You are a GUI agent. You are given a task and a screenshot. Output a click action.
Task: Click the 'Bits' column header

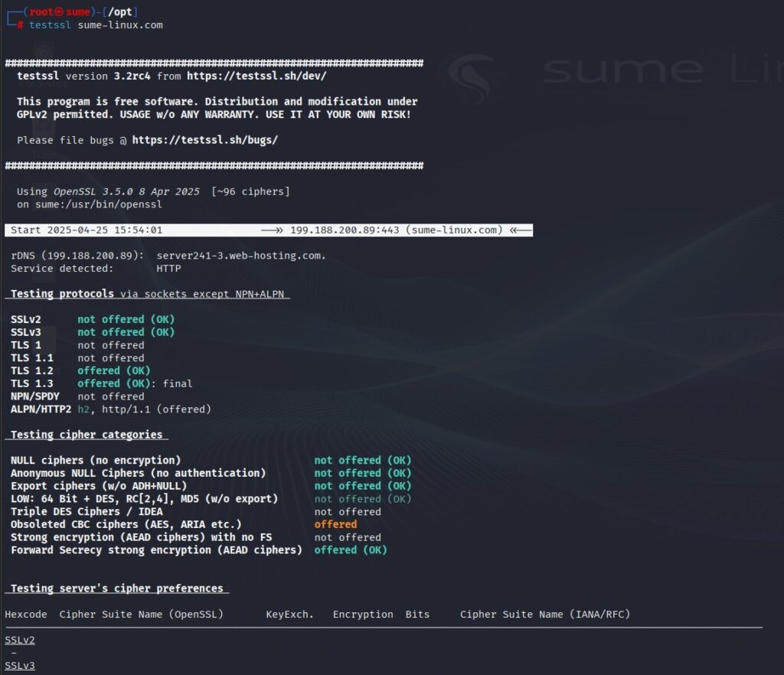417,614
